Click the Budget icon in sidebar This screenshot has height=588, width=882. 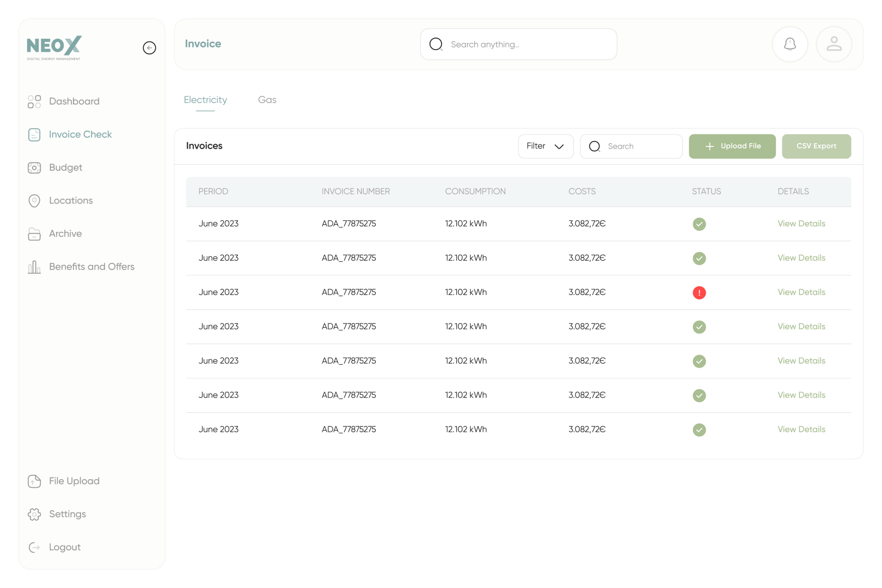[34, 168]
